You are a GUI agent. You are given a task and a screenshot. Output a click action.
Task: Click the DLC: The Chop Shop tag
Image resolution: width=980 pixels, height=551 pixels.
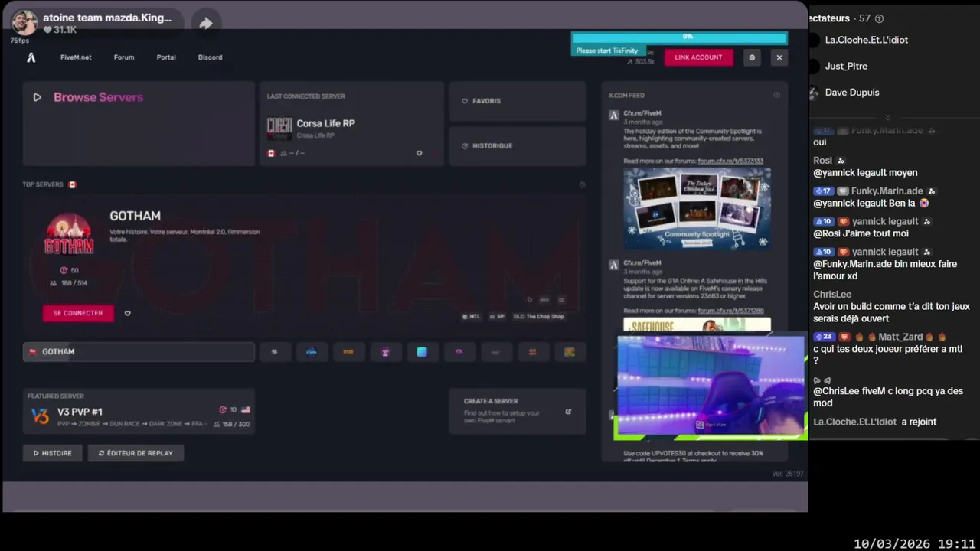[x=538, y=316]
